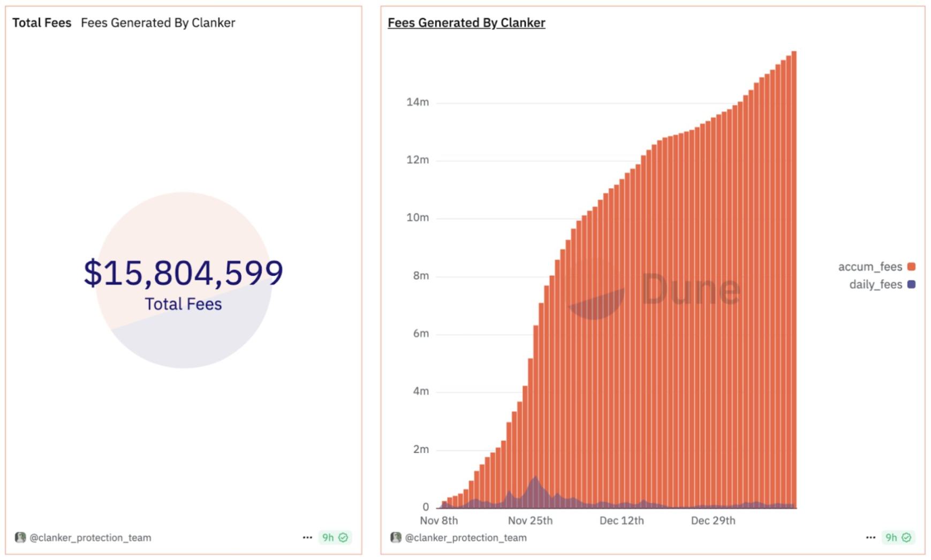Click the avatar icon in the chart panel footer
The height and width of the screenshot is (560, 931).
pyautogui.click(x=396, y=538)
